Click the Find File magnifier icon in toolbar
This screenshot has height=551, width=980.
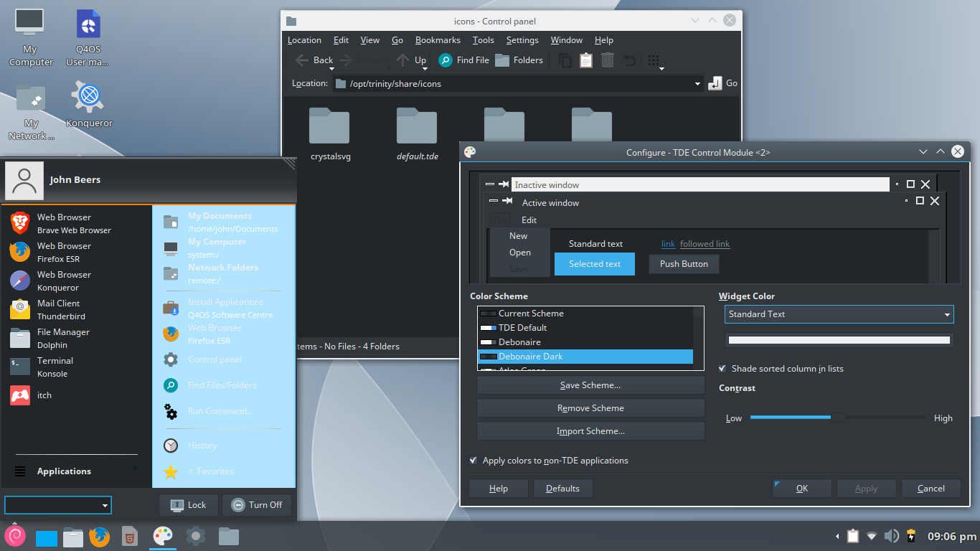coord(446,60)
